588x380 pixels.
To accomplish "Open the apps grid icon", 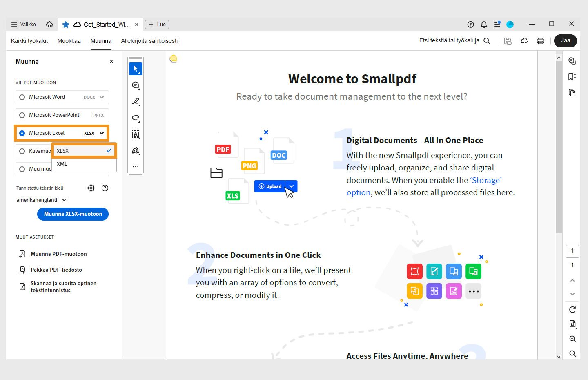I will point(497,25).
